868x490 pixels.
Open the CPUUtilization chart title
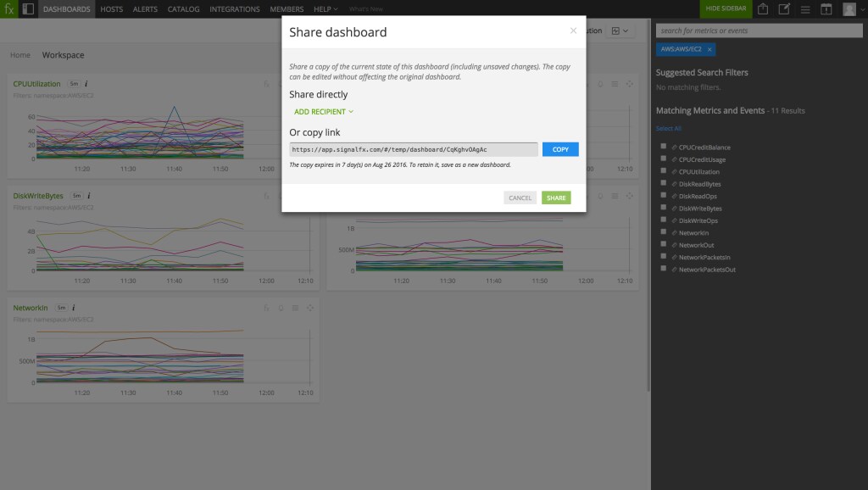(x=36, y=84)
